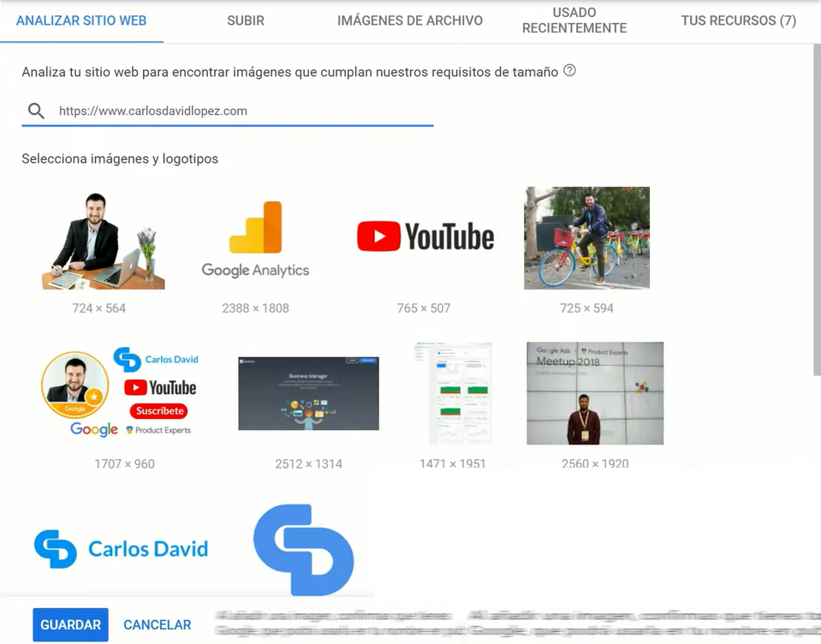Switch to the Analizar sitio web tab
Screen dimensions: 821x644
[x=81, y=21]
